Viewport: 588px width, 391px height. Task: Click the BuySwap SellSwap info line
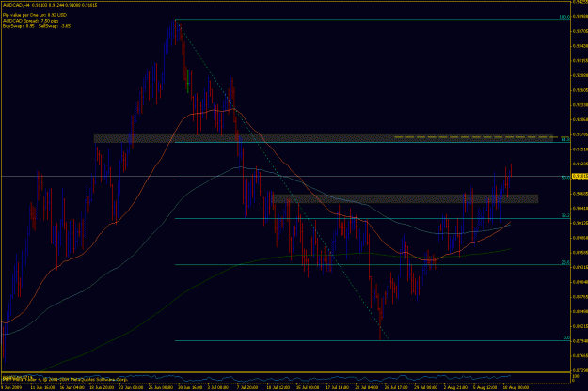tap(37, 26)
